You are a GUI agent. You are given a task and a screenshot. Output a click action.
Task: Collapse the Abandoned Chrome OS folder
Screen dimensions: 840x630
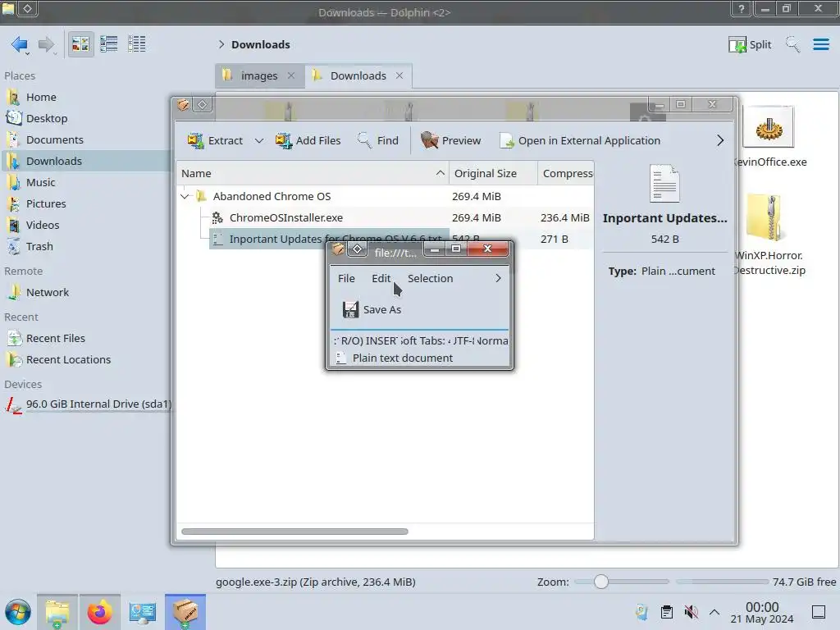point(185,197)
